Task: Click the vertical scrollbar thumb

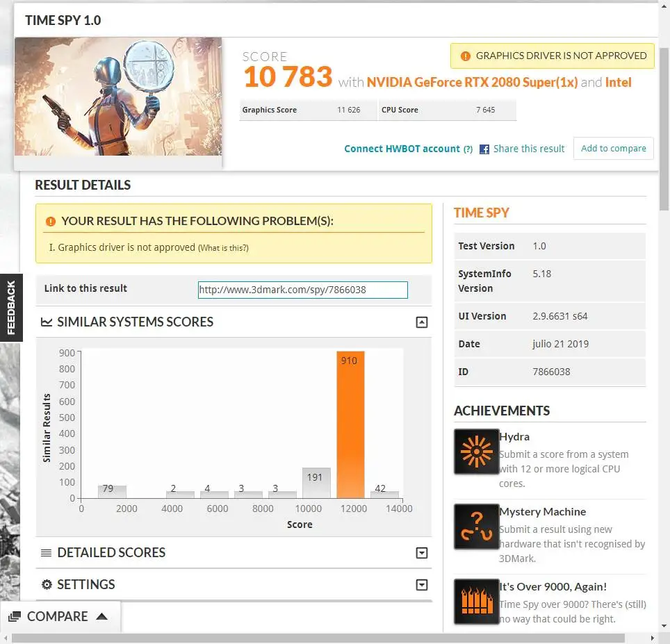Action: coord(664,129)
